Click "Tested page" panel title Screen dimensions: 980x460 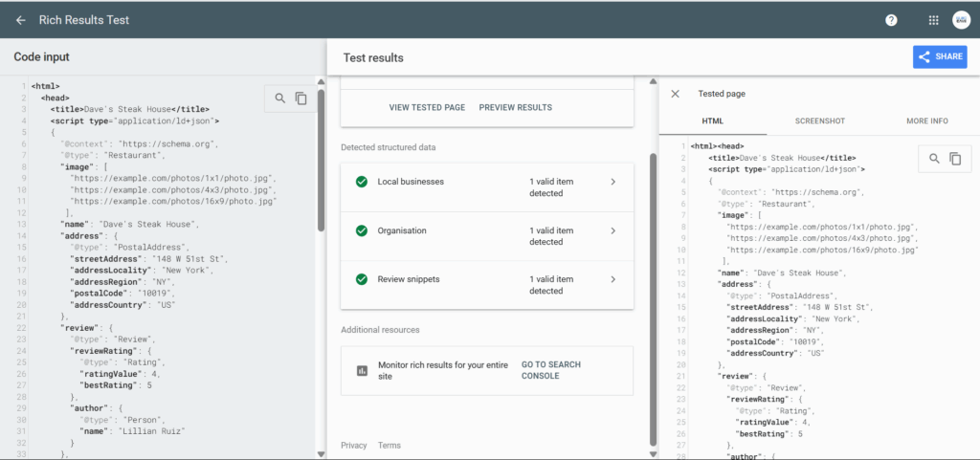[x=722, y=94]
